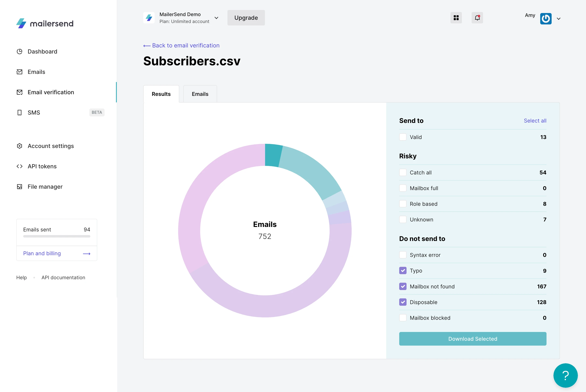586x392 pixels.
Task: Open Dashboard from the sidebar
Action: coord(42,51)
